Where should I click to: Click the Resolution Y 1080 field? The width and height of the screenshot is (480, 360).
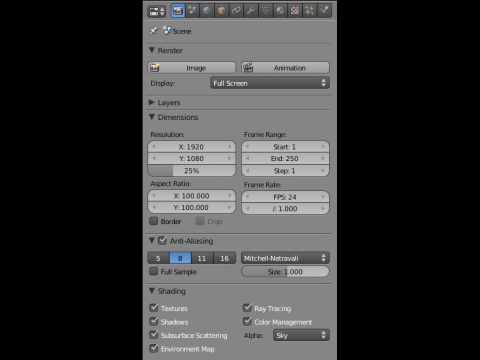192,159
